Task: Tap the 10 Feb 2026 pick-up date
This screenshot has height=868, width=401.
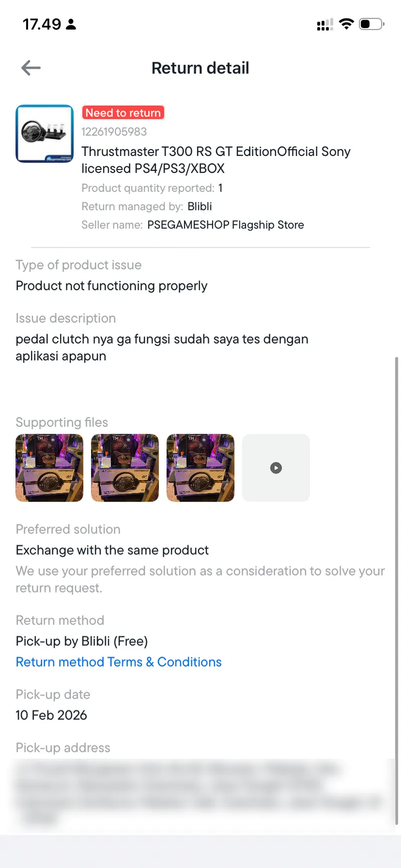Action: pos(52,715)
